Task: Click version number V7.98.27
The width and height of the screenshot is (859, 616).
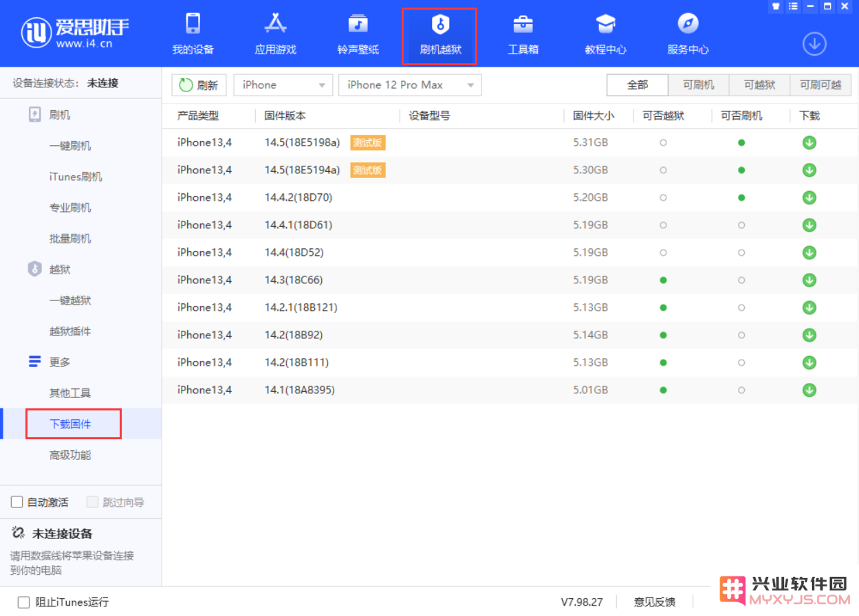Action: click(x=582, y=602)
